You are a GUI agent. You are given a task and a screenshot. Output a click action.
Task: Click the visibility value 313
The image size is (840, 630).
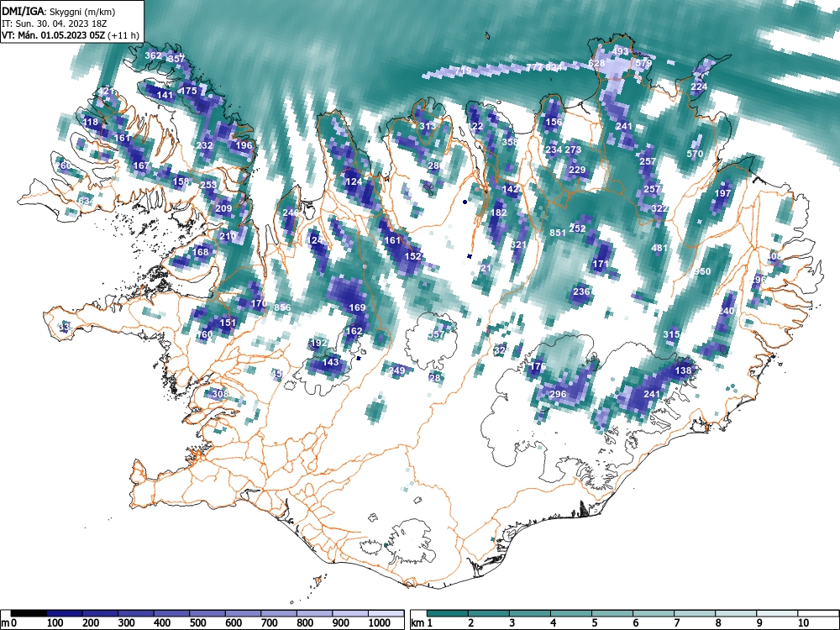tap(428, 126)
